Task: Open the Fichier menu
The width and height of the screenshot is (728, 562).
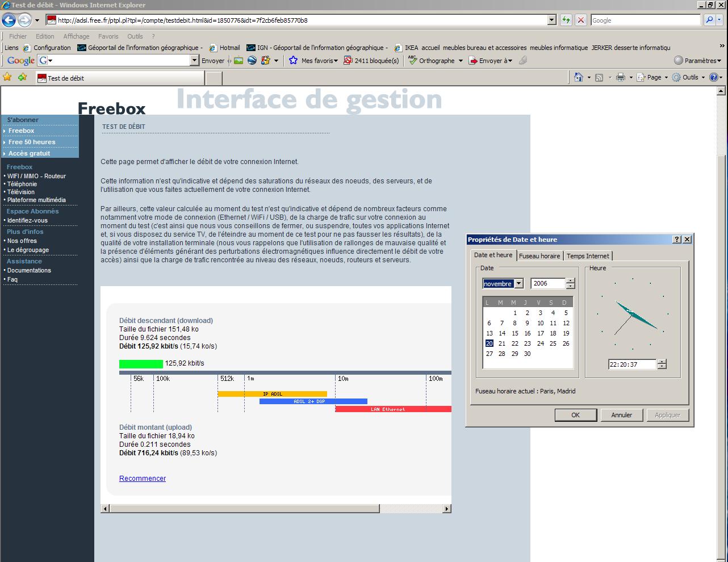Action: (18, 36)
